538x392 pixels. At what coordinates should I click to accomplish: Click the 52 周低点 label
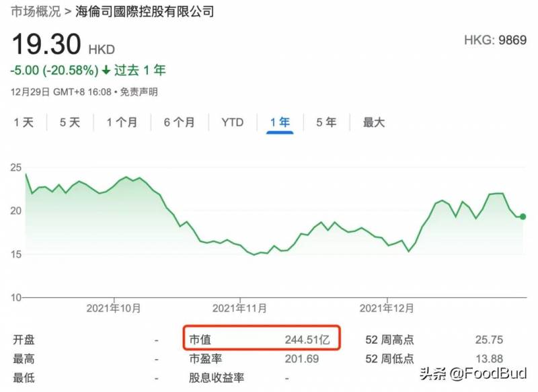coord(389,359)
